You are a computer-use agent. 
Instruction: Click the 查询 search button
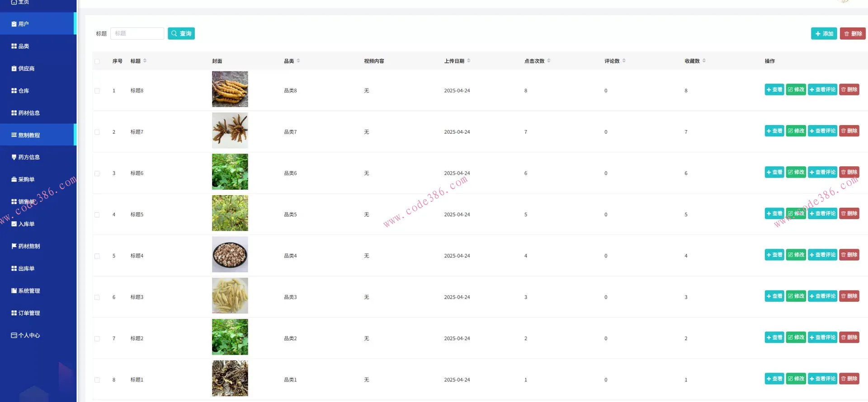[x=181, y=33]
